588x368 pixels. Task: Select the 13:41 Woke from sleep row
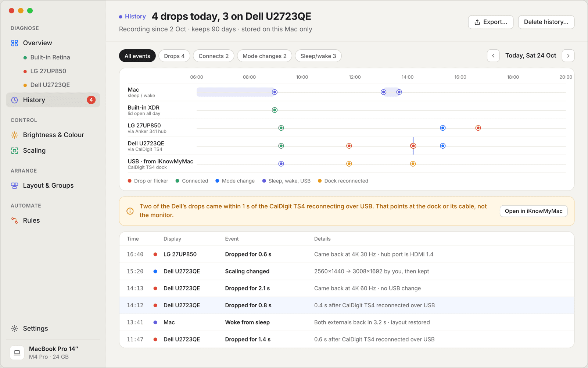point(347,322)
